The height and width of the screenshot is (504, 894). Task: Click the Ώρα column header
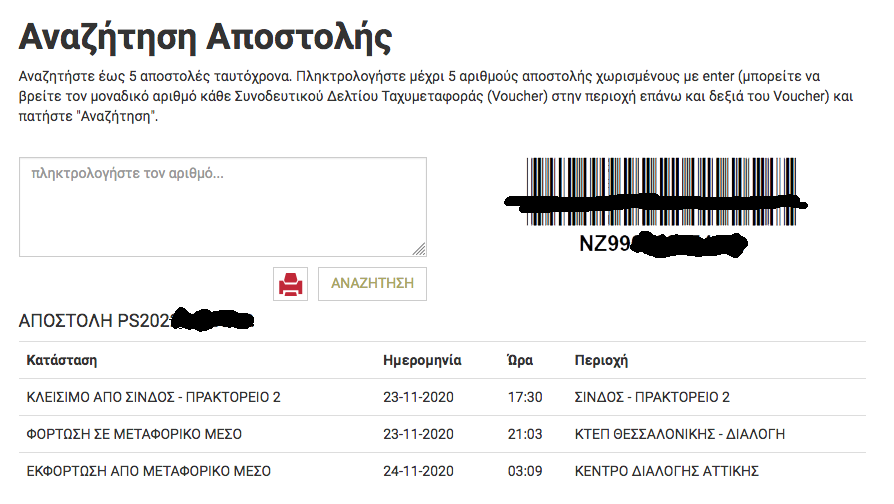tap(520, 360)
